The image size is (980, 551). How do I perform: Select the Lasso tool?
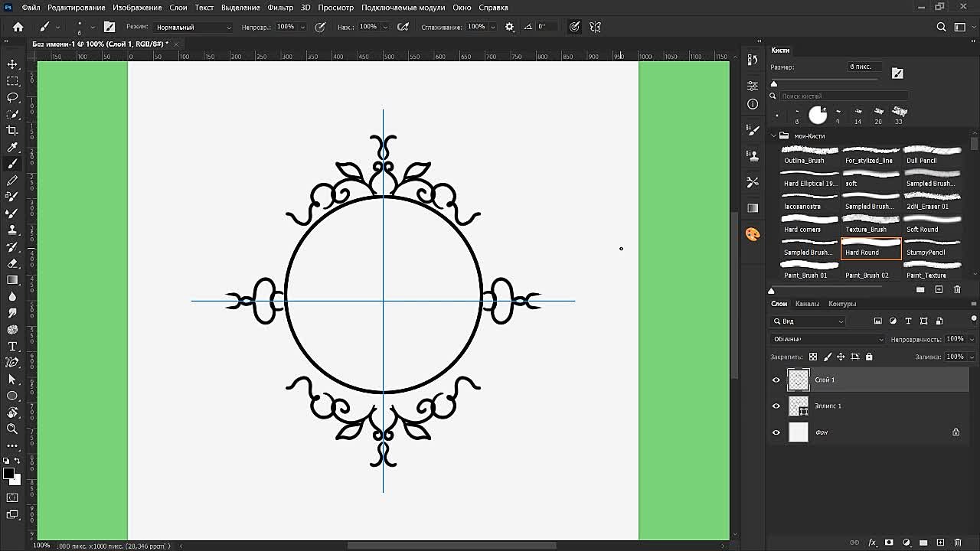click(x=12, y=97)
